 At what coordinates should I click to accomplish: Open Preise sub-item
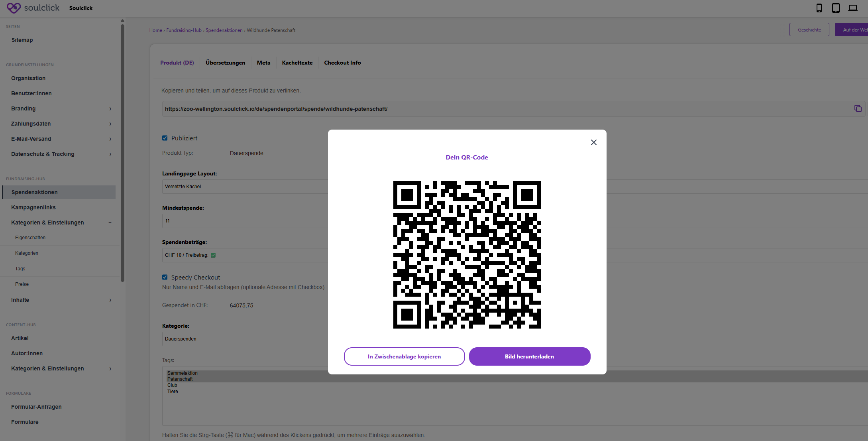(x=22, y=284)
